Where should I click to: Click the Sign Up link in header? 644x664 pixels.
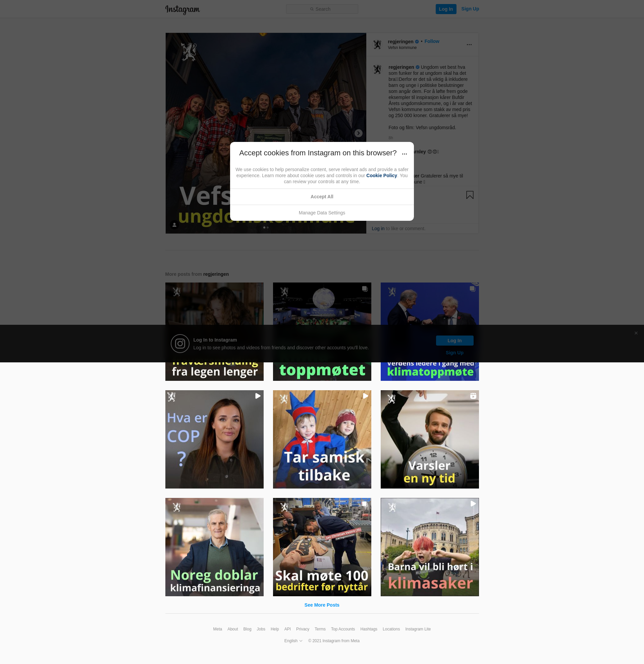470,9
